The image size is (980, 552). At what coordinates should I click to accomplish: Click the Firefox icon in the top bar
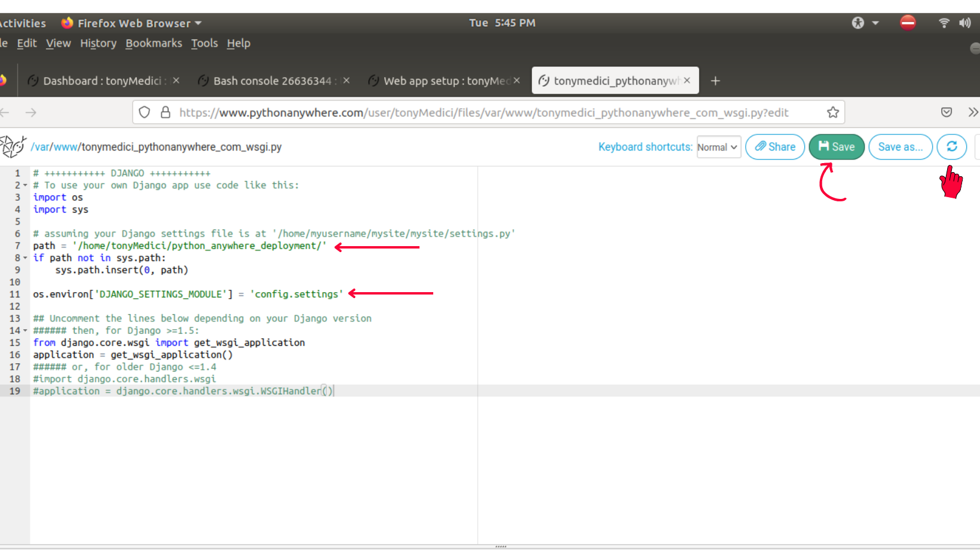click(x=67, y=23)
